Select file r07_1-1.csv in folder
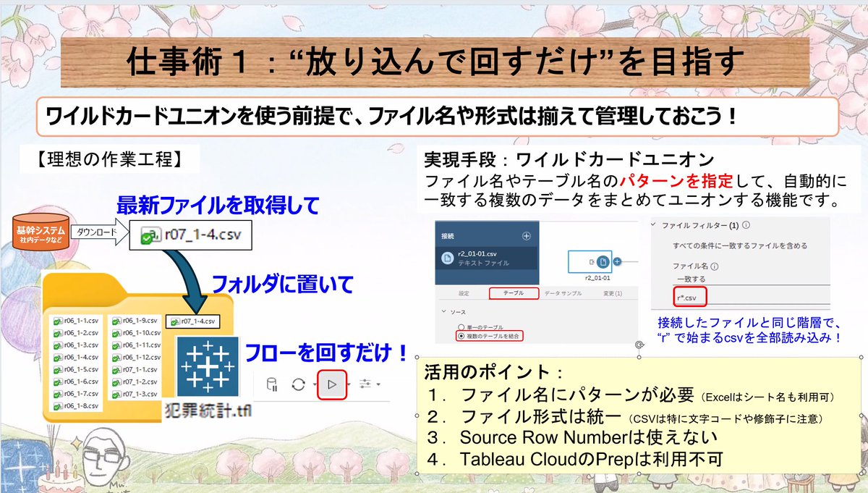 (133, 369)
